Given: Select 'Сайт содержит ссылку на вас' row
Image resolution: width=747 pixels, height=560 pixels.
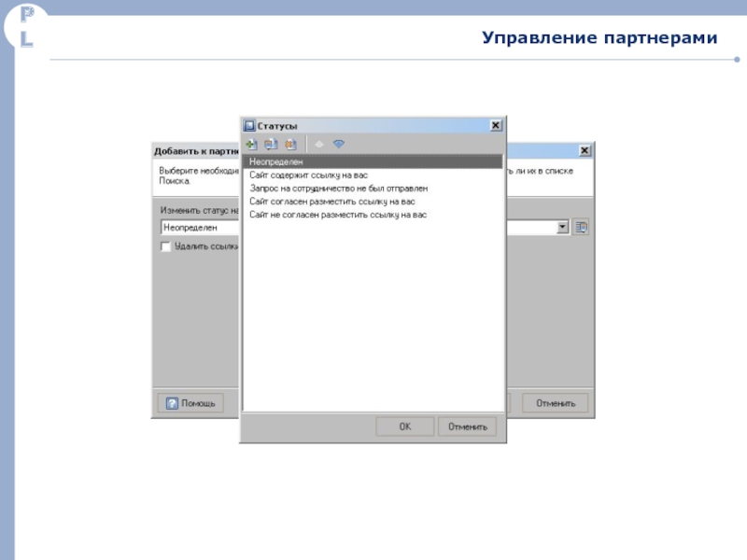Looking at the screenshot, I should (373, 175).
